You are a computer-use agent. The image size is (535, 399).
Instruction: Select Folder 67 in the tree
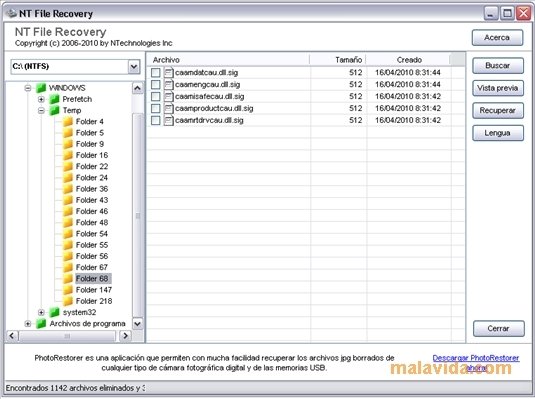(x=92, y=267)
